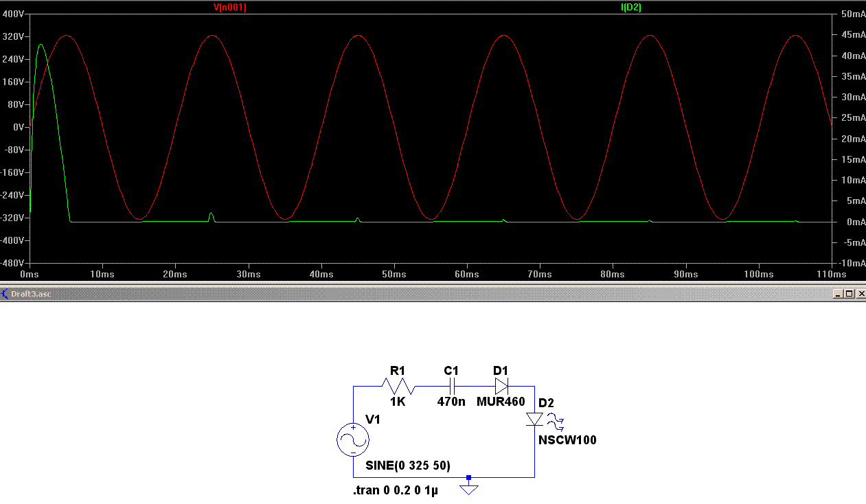
Task: Click the D1 diode symbol
Action: (x=501, y=386)
